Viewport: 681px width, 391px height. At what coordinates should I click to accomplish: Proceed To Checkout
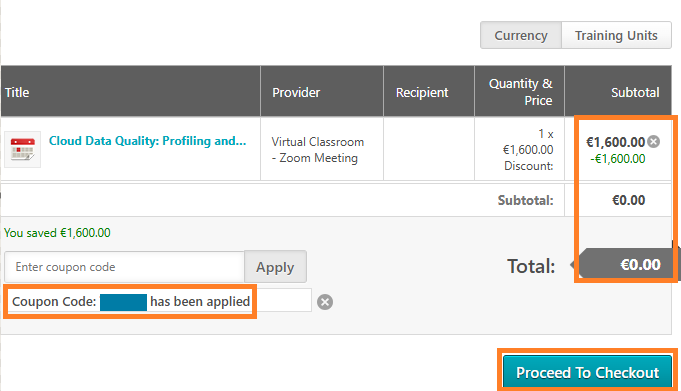pos(587,372)
